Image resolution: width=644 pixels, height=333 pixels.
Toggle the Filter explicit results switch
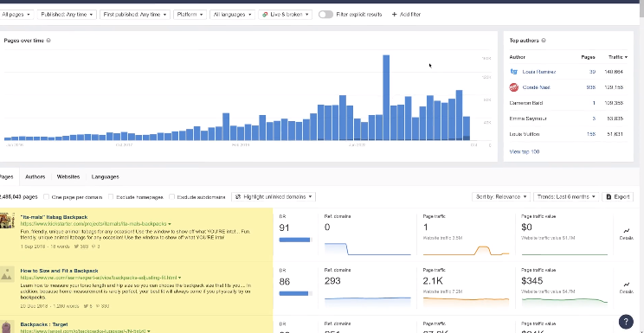click(x=325, y=15)
